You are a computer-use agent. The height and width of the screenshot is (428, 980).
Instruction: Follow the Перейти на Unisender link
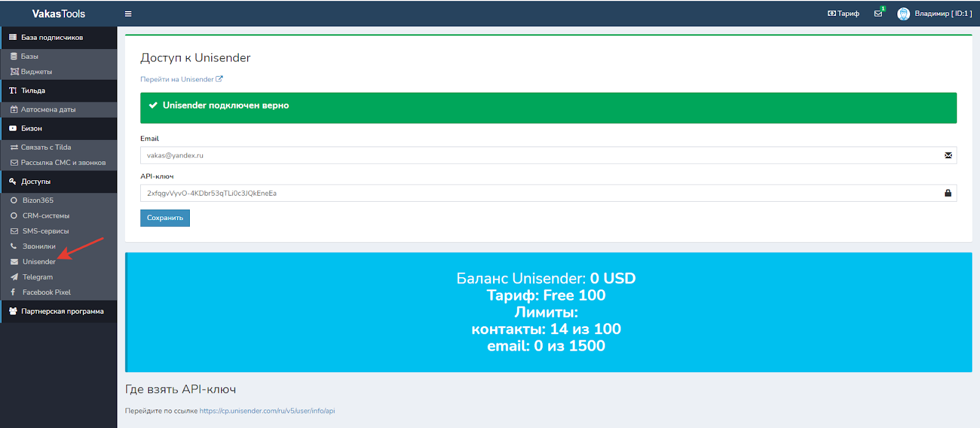pyautogui.click(x=177, y=79)
